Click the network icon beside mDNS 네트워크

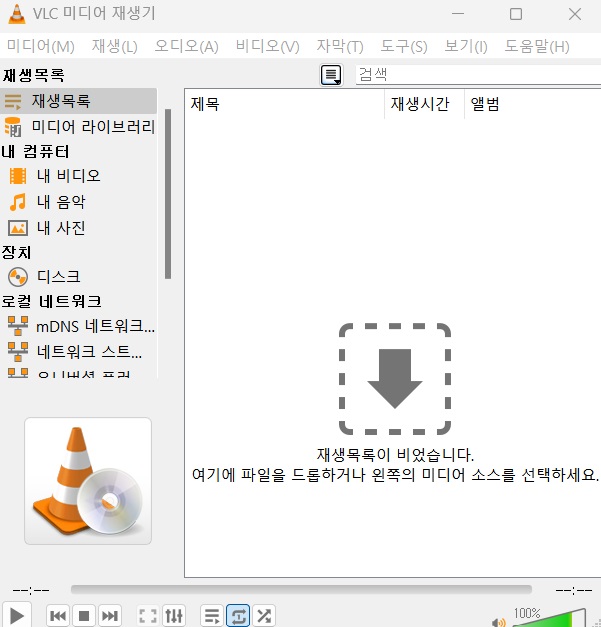[18, 326]
